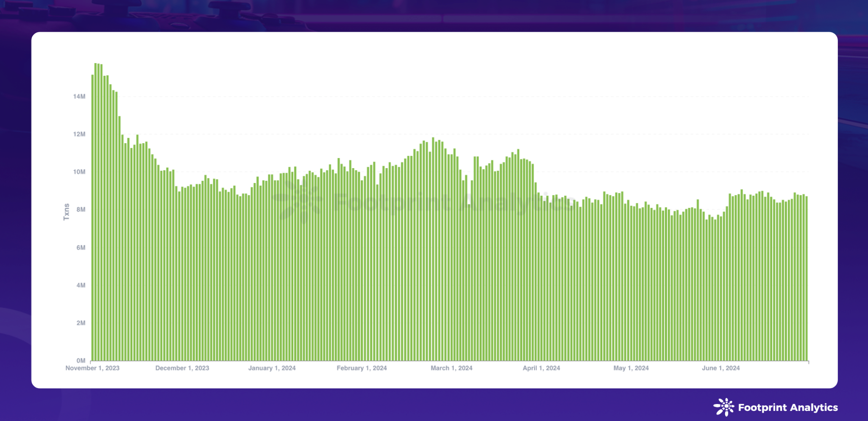The image size is (868, 421).
Task: Click the 8M y-axis tick label
Action: tap(81, 210)
